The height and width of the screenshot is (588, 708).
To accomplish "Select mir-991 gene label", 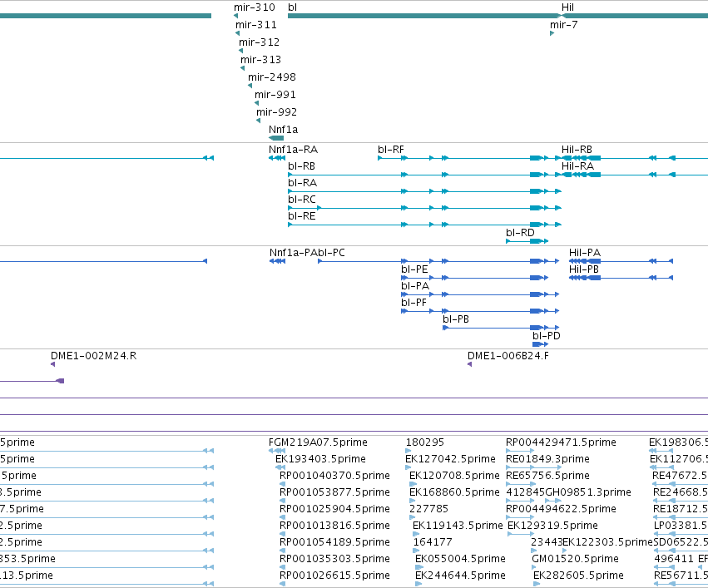I will (x=275, y=95).
